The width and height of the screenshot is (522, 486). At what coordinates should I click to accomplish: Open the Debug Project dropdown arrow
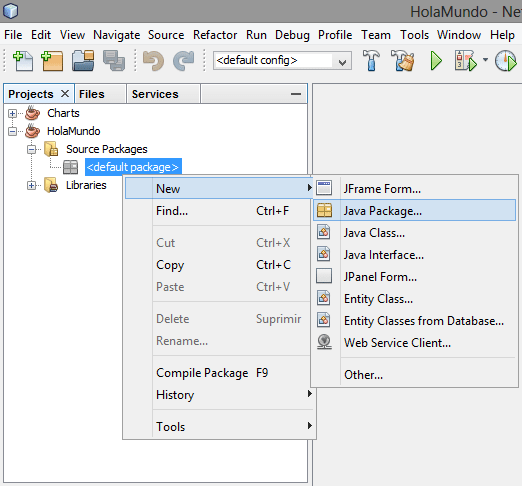point(485,60)
